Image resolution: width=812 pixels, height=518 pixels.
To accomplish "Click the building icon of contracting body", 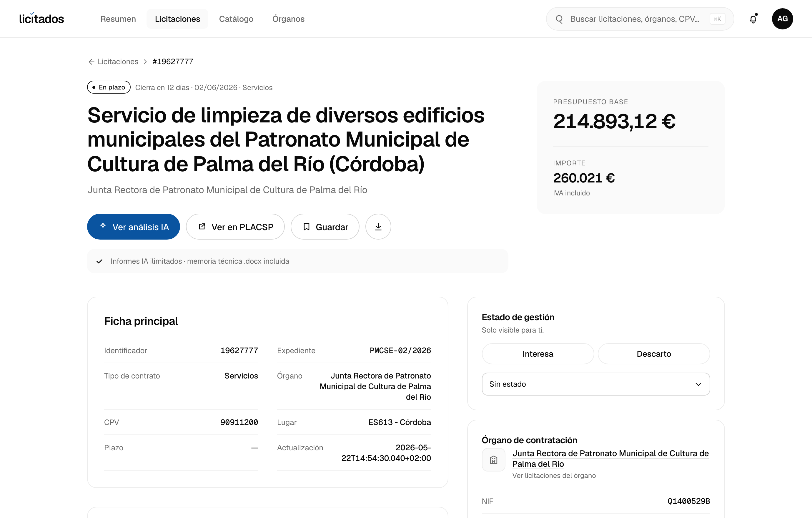I will pos(493,460).
